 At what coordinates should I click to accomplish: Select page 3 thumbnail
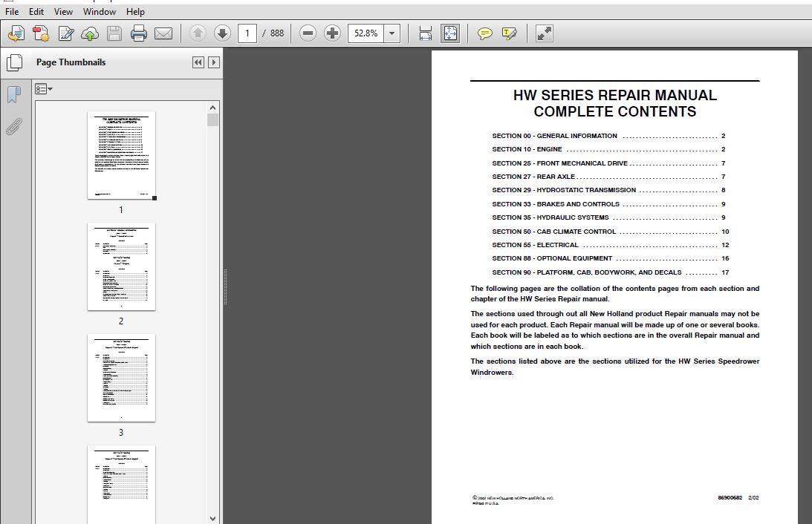click(x=121, y=378)
